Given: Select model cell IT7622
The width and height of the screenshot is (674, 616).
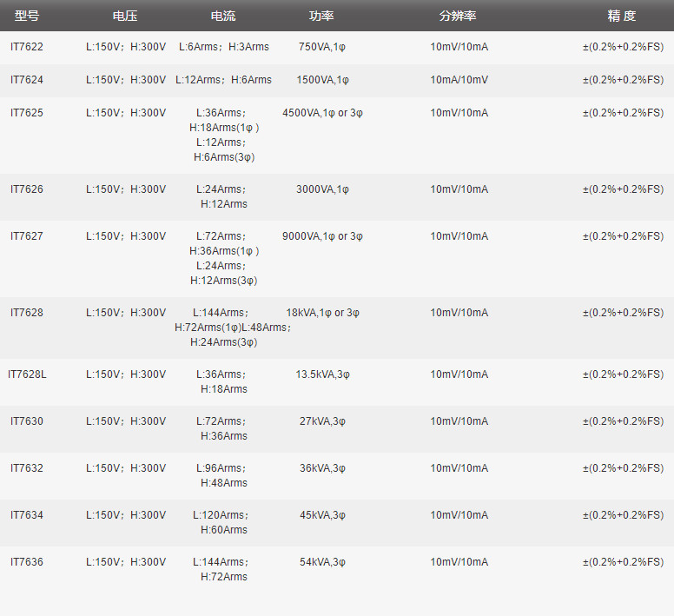Looking at the screenshot, I should click(x=27, y=47).
